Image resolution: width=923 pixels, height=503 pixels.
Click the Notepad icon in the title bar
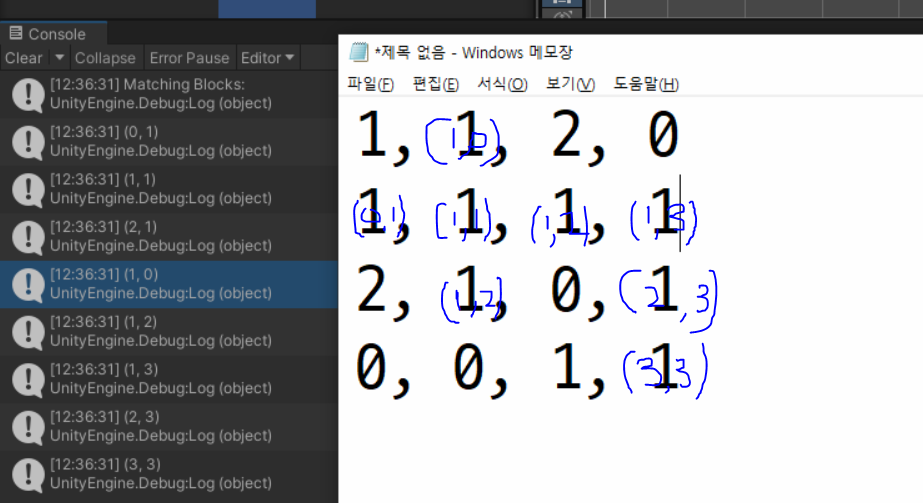pos(358,52)
